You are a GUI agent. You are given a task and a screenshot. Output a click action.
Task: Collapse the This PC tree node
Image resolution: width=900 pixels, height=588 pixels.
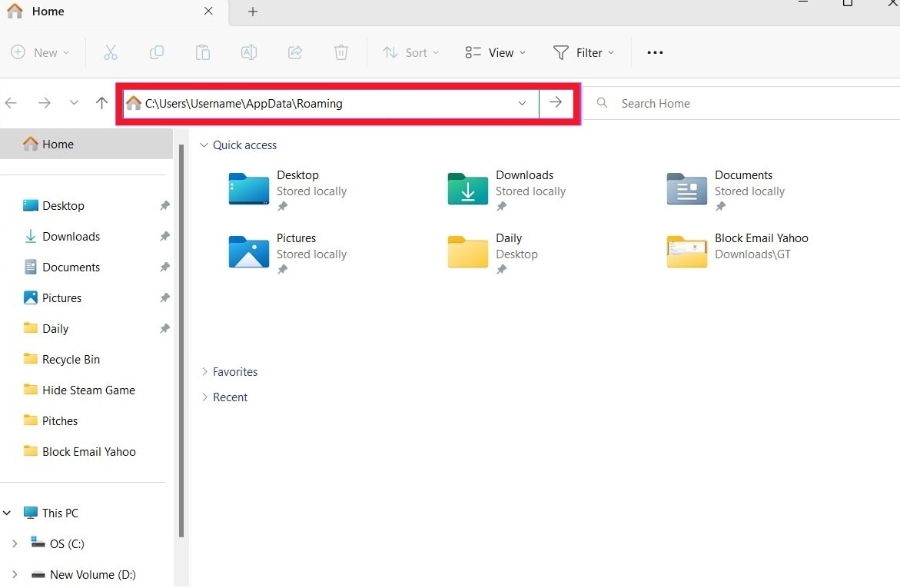tap(7, 513)
